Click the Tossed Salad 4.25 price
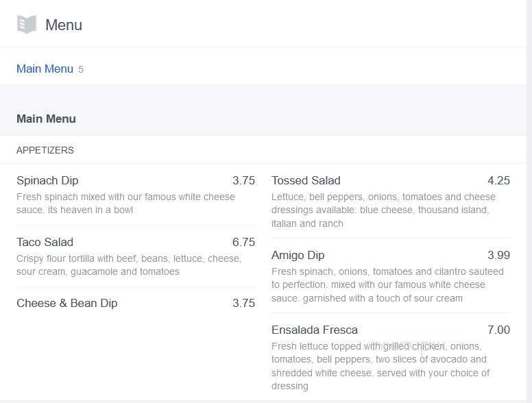The width and height of the screenshot is (532, 403). click(x=499, y=180)
